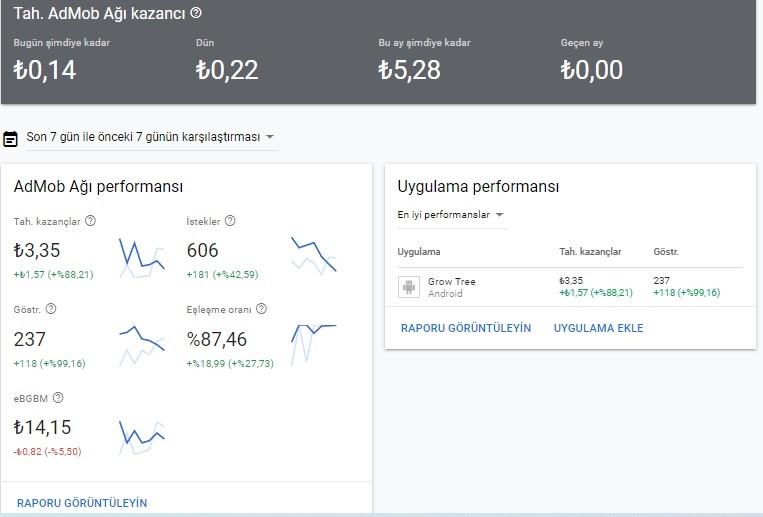Click the AdMob Ağı performansı heading
This screenshot has height=517, width=763.
pyautogui.click(x=98, y=186)
